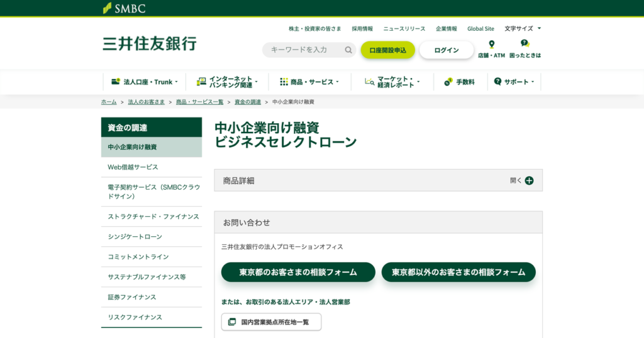Click the ホーム breadcrumb link

point(109,102)
